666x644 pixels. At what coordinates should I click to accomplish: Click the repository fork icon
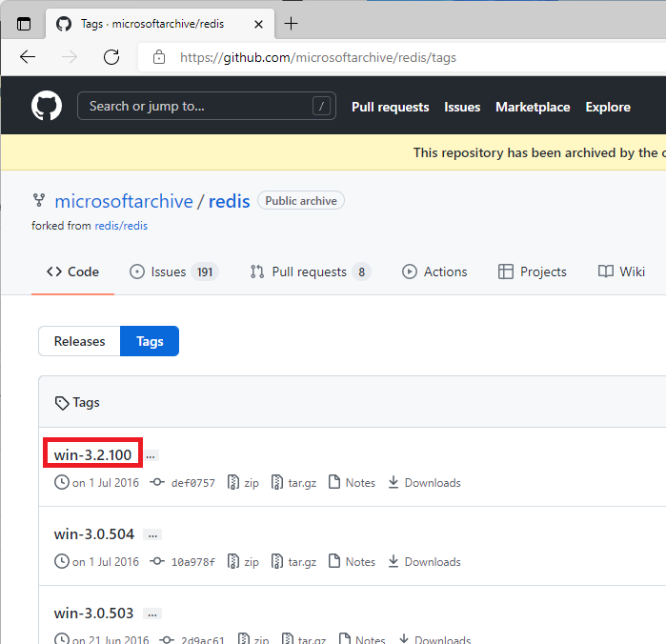[39, 200]
